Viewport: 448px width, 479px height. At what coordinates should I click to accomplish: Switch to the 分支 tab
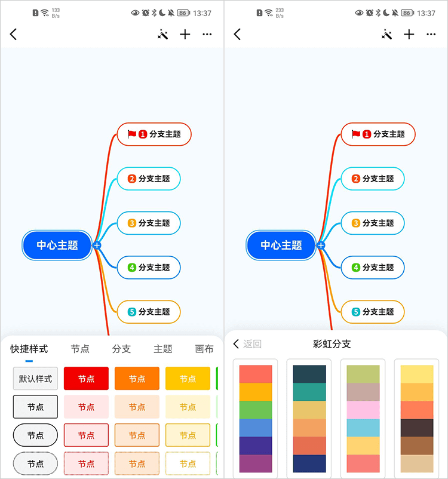click(121, 349)
